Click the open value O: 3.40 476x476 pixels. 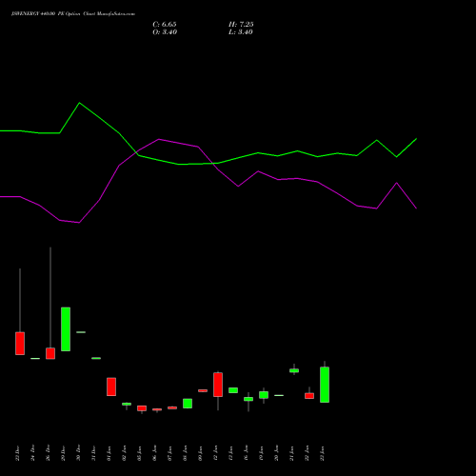(x=165, y=32)
